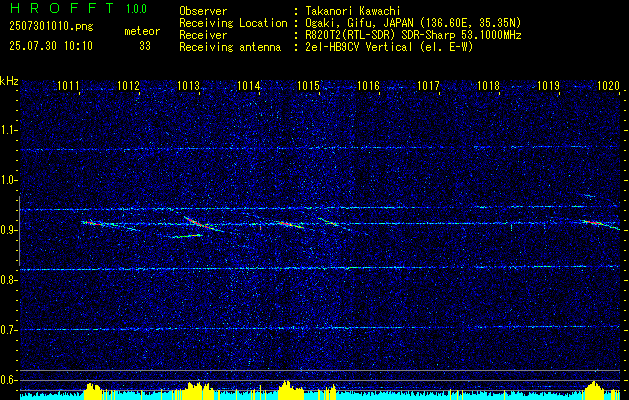Select the timestamp 25.07.30 10:10
Viewport: 629px width, 400px height.
[51, 46]
